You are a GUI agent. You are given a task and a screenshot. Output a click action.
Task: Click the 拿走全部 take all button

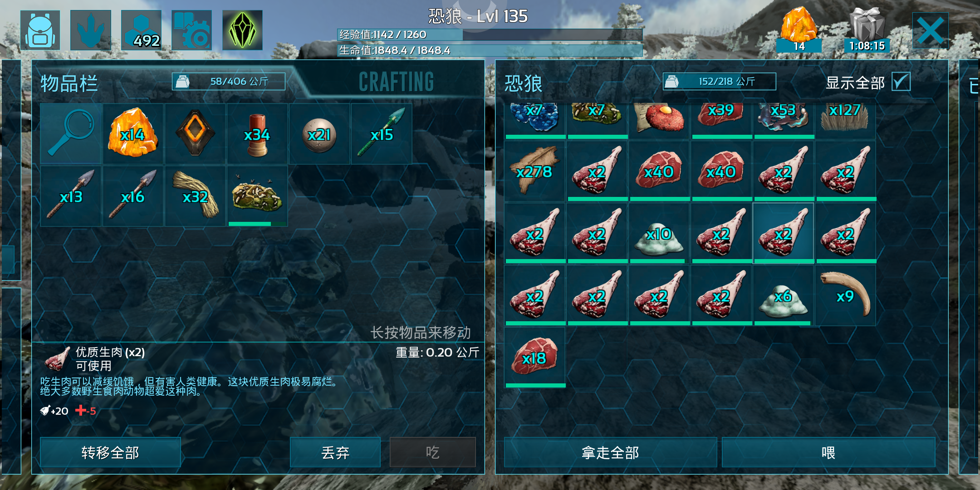click(610, 452)
